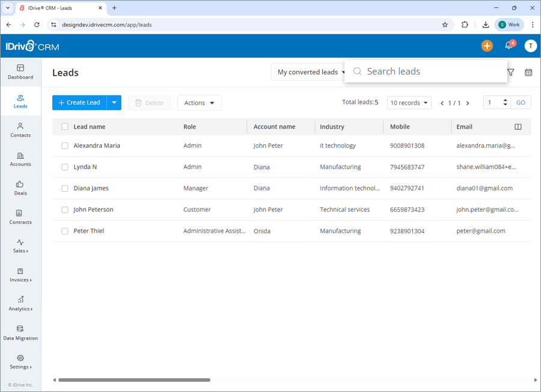Open the My converted leads dropdown
This screenshot has width=541, height=392.
[x=309, y=72]
